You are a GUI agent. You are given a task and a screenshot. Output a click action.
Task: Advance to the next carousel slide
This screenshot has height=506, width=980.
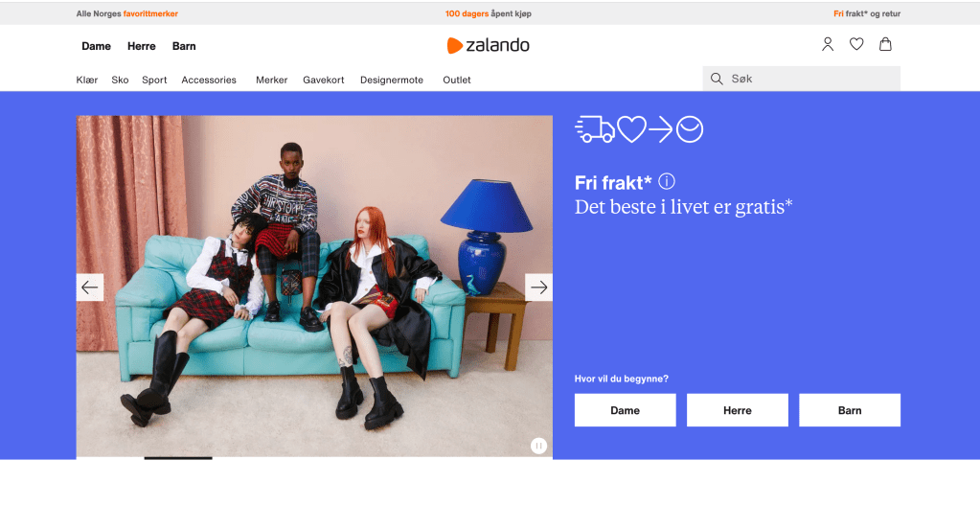[538, 287]
